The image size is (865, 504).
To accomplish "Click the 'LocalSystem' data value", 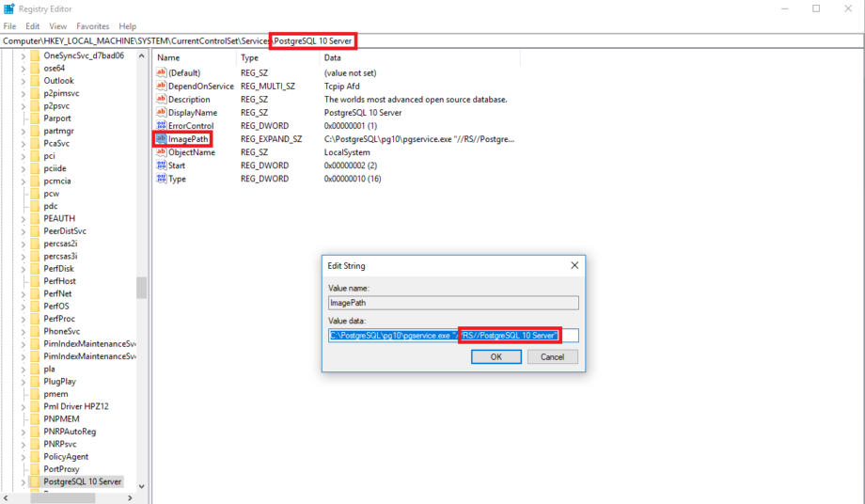I will pyautogui.click(x=347, y=152).
